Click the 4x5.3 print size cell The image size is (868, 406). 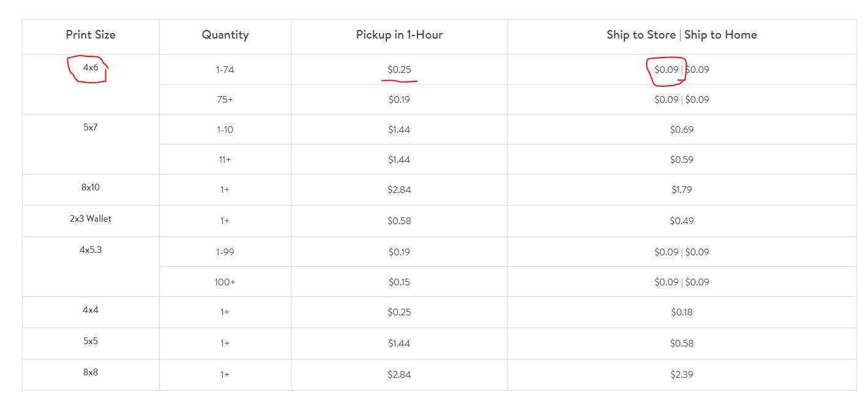(91, 250)
